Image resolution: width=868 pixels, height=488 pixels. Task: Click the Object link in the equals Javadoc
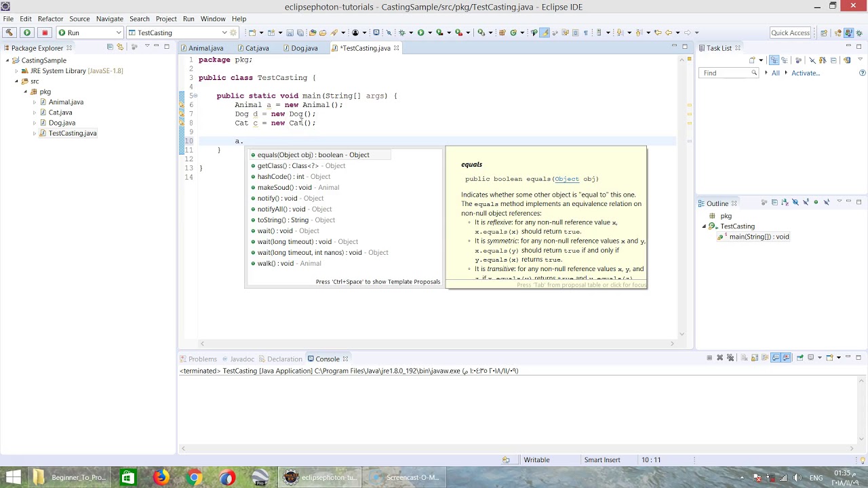tap(567, 179)
